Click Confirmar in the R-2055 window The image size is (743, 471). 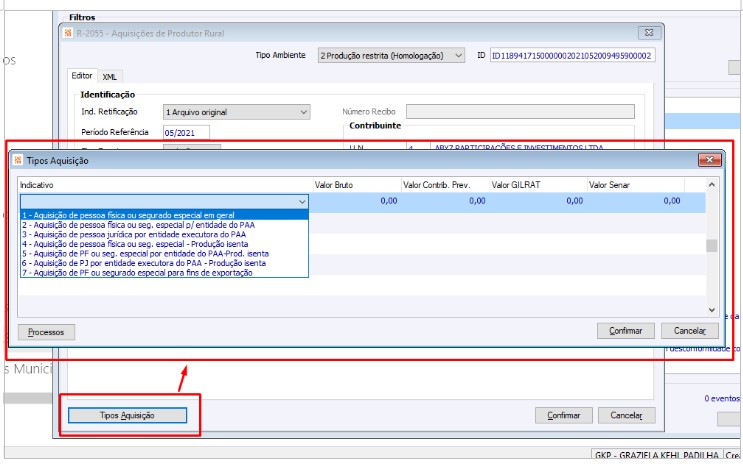[x=564, y=416]
